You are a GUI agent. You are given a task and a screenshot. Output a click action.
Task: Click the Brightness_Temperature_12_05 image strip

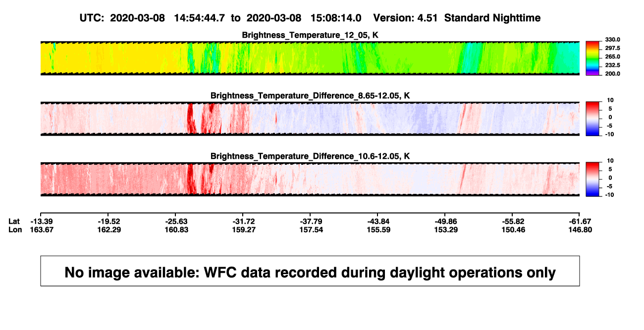click(x=310, y=58)
